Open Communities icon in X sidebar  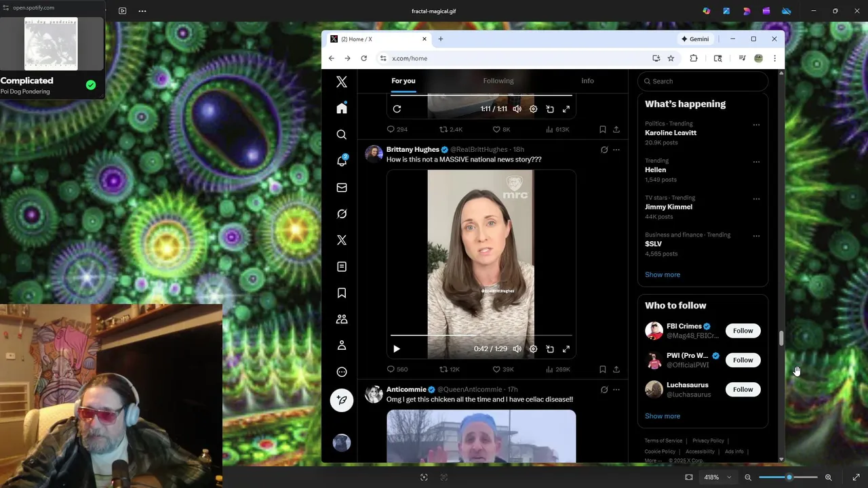point(342,319)
